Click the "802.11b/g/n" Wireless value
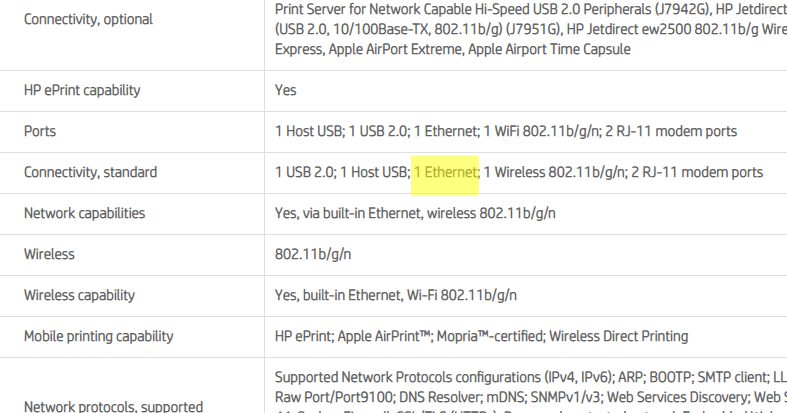Viewport: 787px width, 413px height. (313, 254)
